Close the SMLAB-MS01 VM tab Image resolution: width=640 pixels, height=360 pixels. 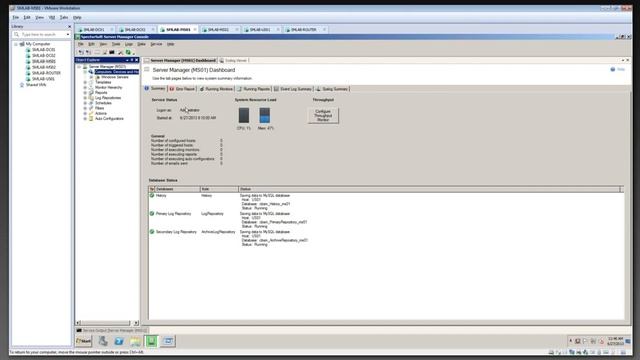[195, 30]
